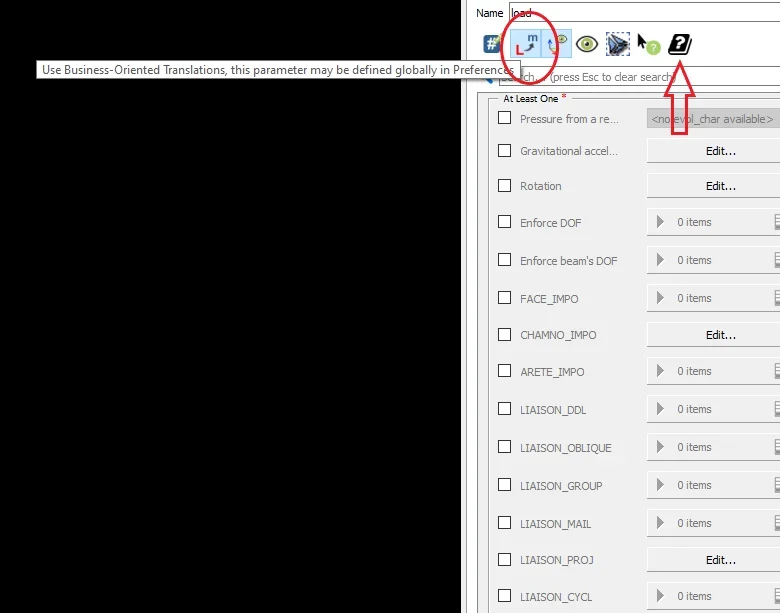Screen dimensions: 780x613
Task: Expand the LIAISON_GROUP items arrow
Action: [660, 485]
